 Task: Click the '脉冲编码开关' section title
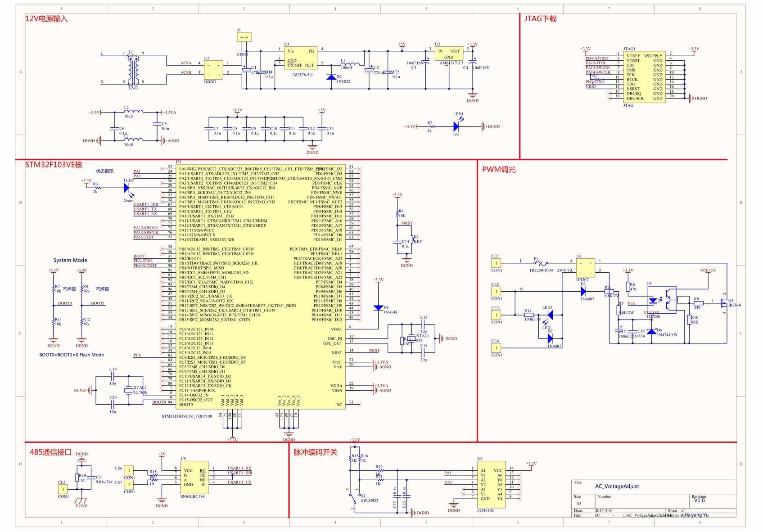tap(315, 452)
